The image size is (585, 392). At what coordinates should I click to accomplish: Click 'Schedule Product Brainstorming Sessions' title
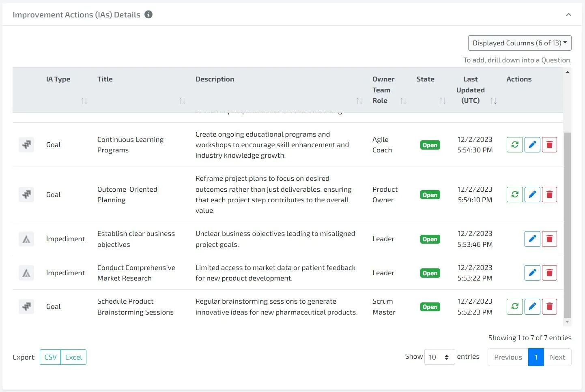[135, 307]
